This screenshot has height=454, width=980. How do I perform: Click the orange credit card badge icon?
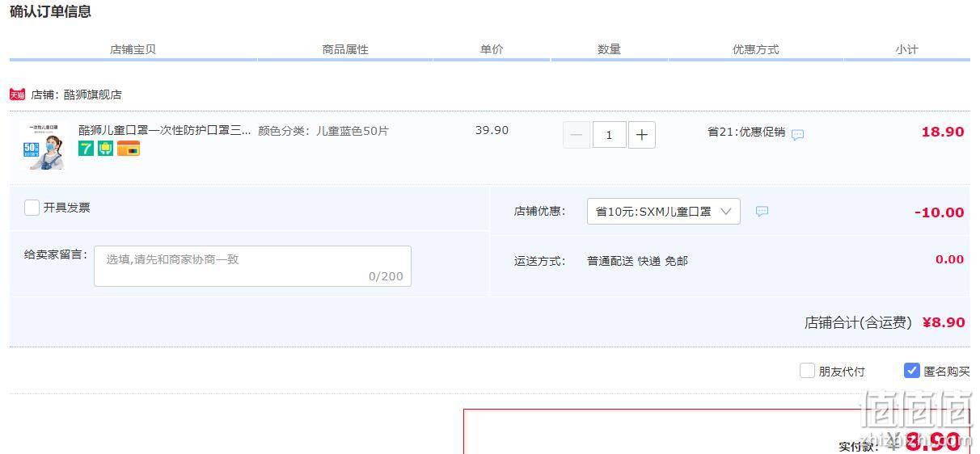129,149
